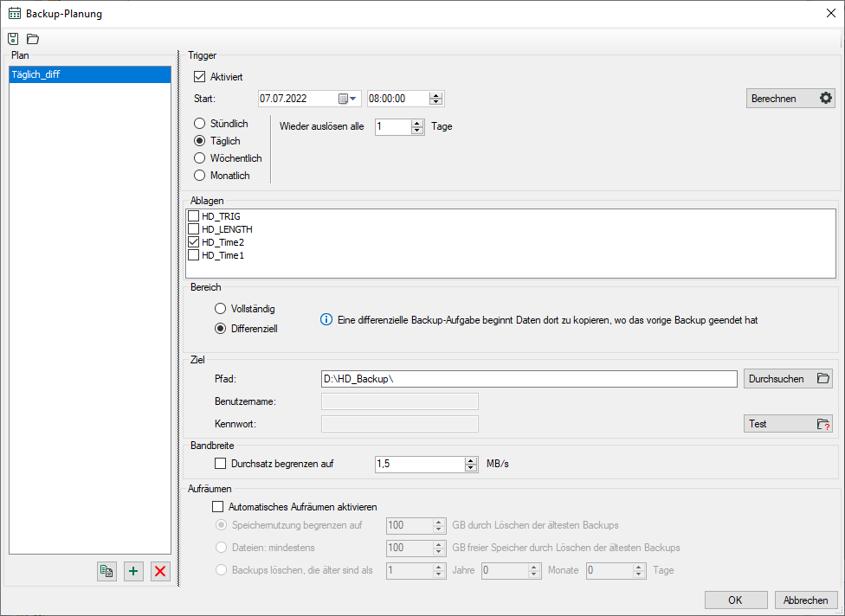The height and width of the screenshot is (616, 845).
Task: Add a new plan with green plus
Action: (132, 571)
